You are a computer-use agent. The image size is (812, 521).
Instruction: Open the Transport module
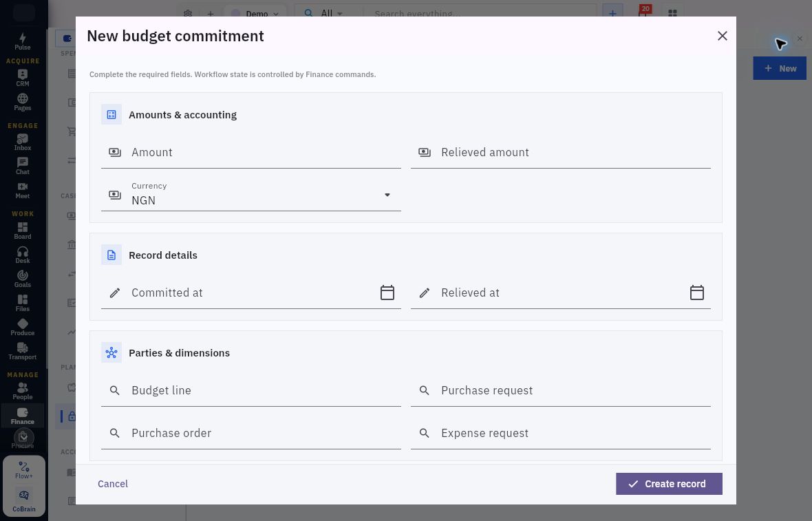click(22, 352)
